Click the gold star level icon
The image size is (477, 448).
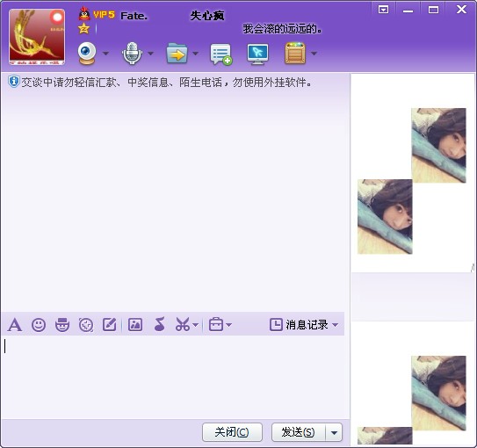pos(83,29)
